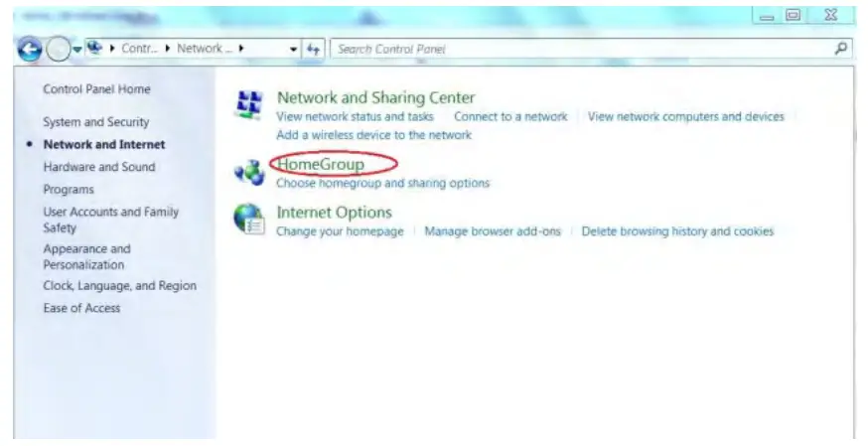Click Manage browser add-ons link
The height and width of the screenshot is (446, 868).
pos(493,231)
